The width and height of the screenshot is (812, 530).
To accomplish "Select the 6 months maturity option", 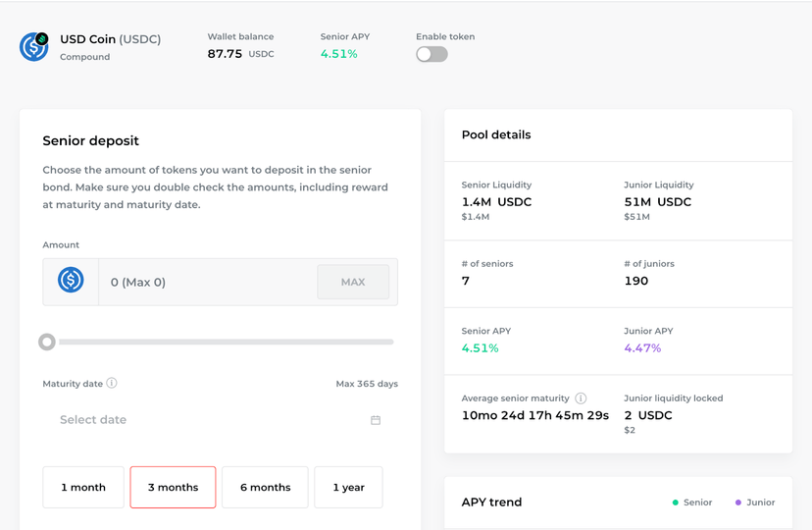I will [x=265, y=487].
